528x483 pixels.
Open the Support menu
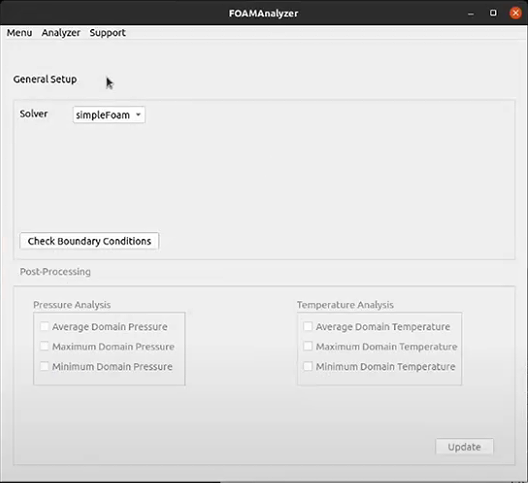tap(107, 33)
